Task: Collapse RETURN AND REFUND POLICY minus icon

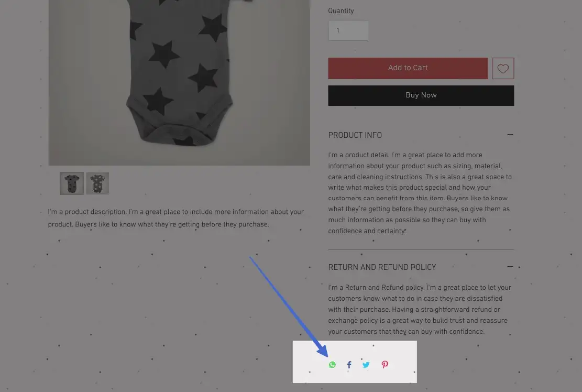Action: point(510,267)
